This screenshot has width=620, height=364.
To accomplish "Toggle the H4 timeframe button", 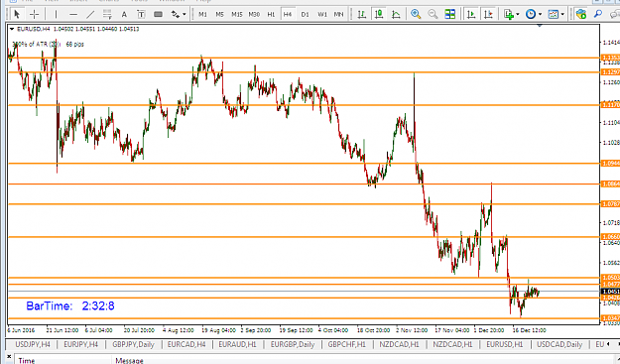I will pyautogui.click(x=288, y=14).
